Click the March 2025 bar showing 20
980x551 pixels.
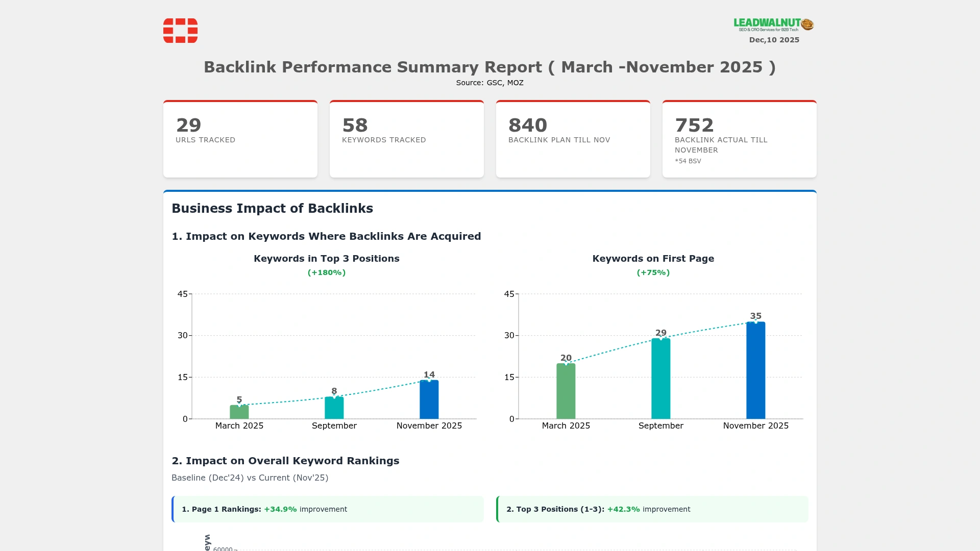[566, 391]
